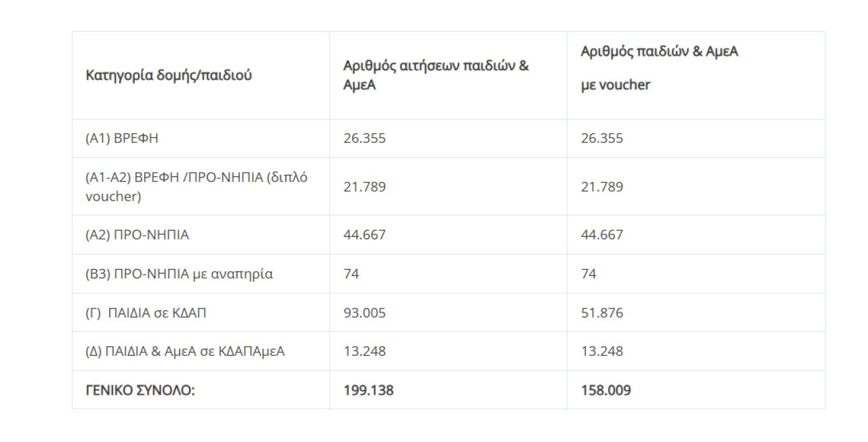Click the 'Κατηγορία δομής/παιδιού' column header

(x=168, y=75)
